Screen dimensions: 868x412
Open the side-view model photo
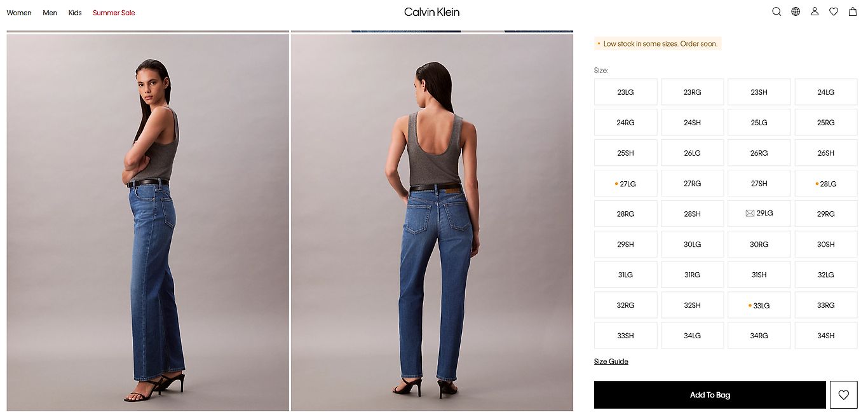point(147,223)
